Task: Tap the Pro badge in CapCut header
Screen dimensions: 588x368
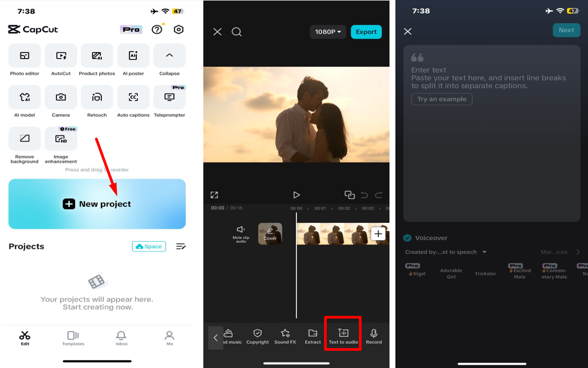Action: [131, 30]
